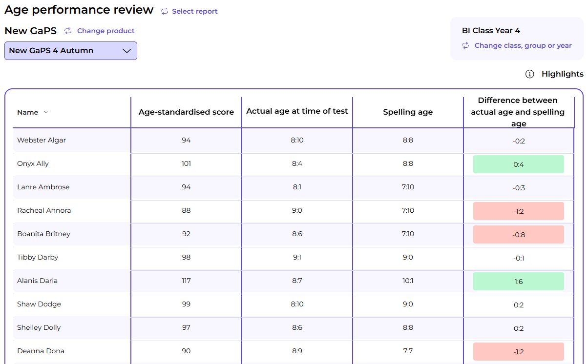
Task: Click the refresh icon beside Select report
Action: coord(165,11)
